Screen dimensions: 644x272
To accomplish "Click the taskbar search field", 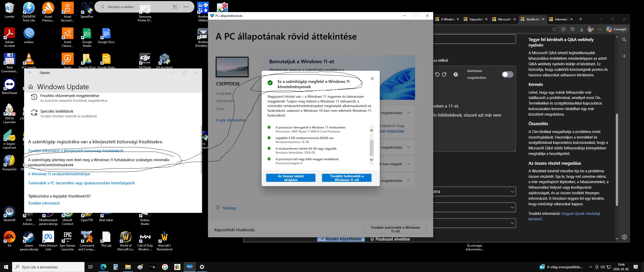I will pyautogui.click(x=48, y=267).
